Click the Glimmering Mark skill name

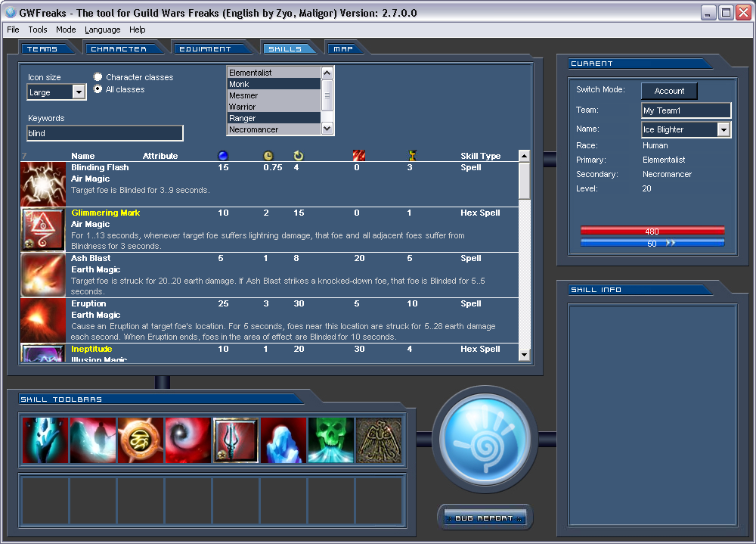coord(106,213)
